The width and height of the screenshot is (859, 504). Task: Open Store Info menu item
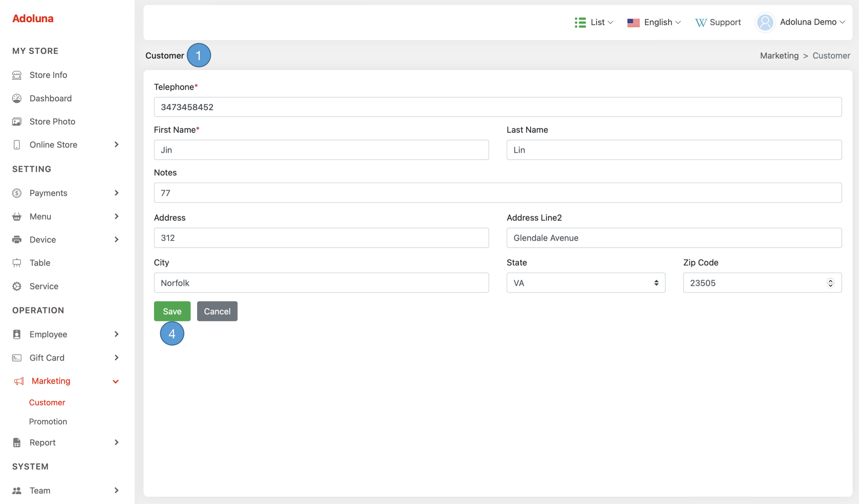(48, 75)
